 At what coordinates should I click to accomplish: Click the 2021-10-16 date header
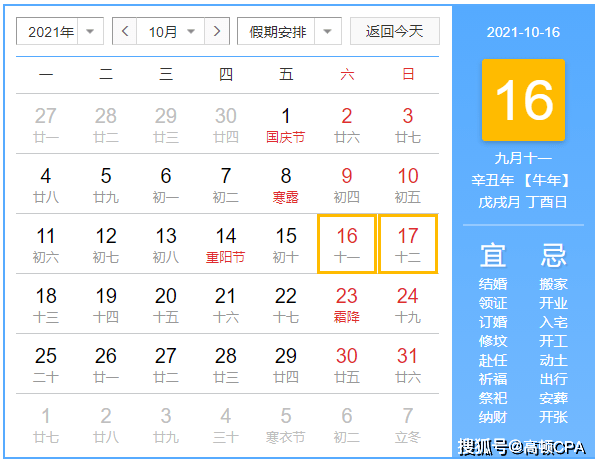point(523,32)
